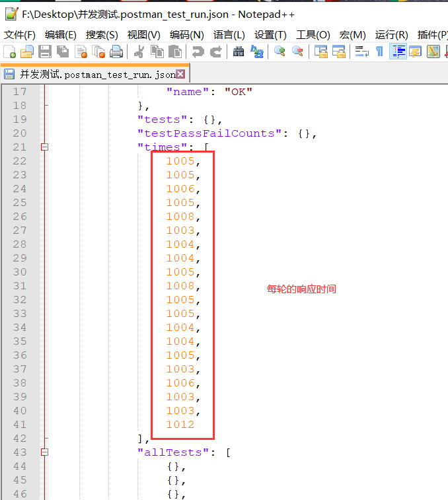Click the "allTests" key on line 43

173,452
